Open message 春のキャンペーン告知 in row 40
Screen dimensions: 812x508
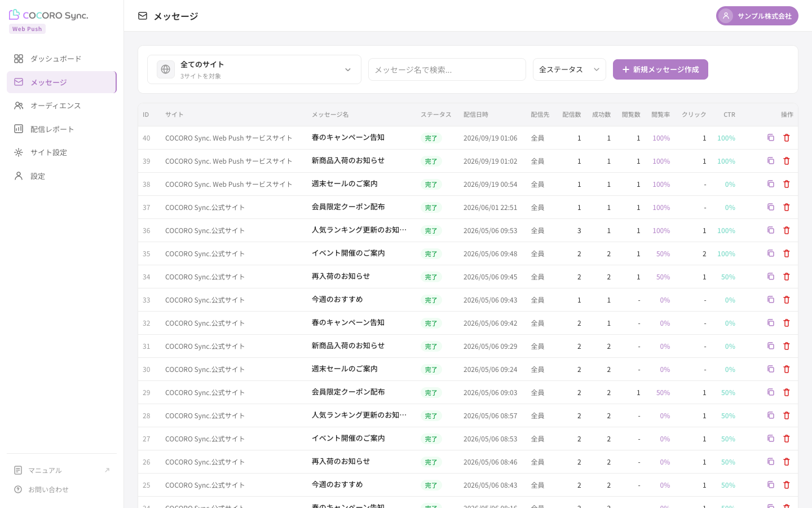(x=348, y=137)
